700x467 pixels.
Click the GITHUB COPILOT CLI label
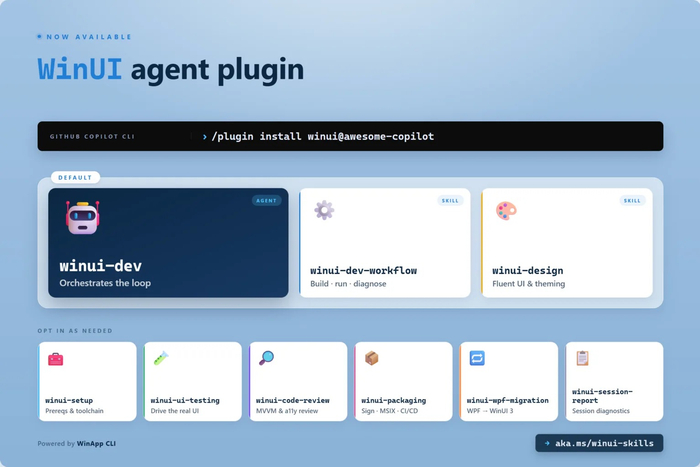tap(92, 137)
